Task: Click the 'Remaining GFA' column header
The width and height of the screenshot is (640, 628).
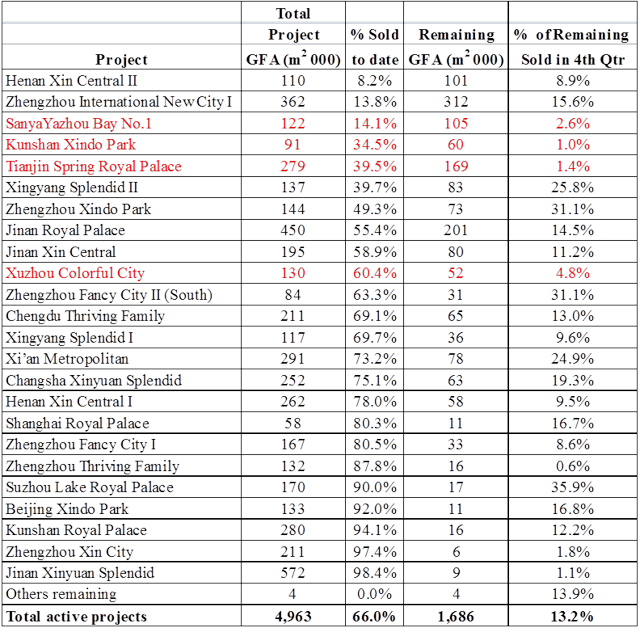Action: [x=456, y=47]
